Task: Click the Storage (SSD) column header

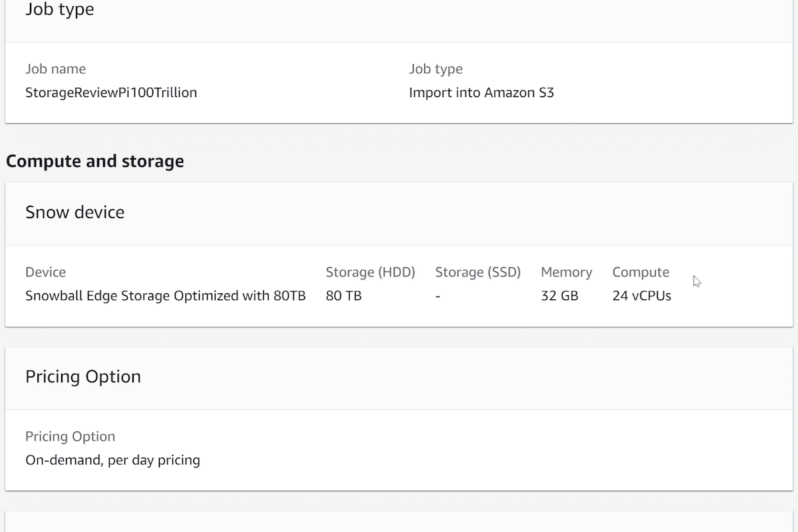Action: pos(478,272)
